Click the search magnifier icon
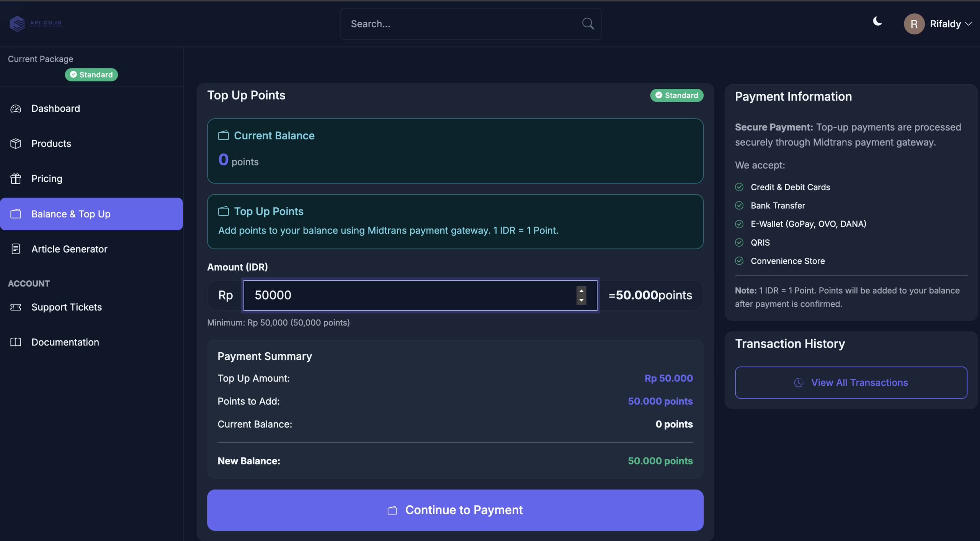The image size is (980, 541). click(588, 23)
